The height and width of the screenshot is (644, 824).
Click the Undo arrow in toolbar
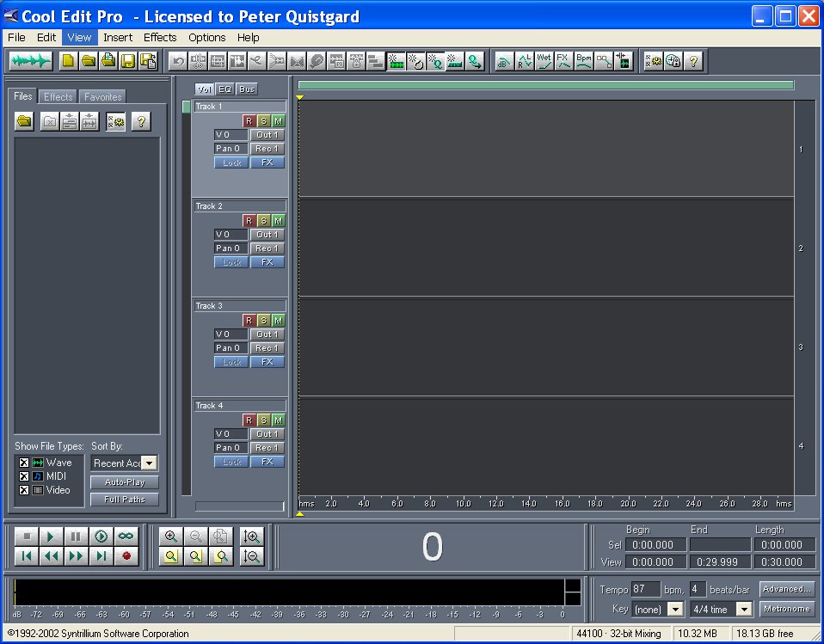178,61
